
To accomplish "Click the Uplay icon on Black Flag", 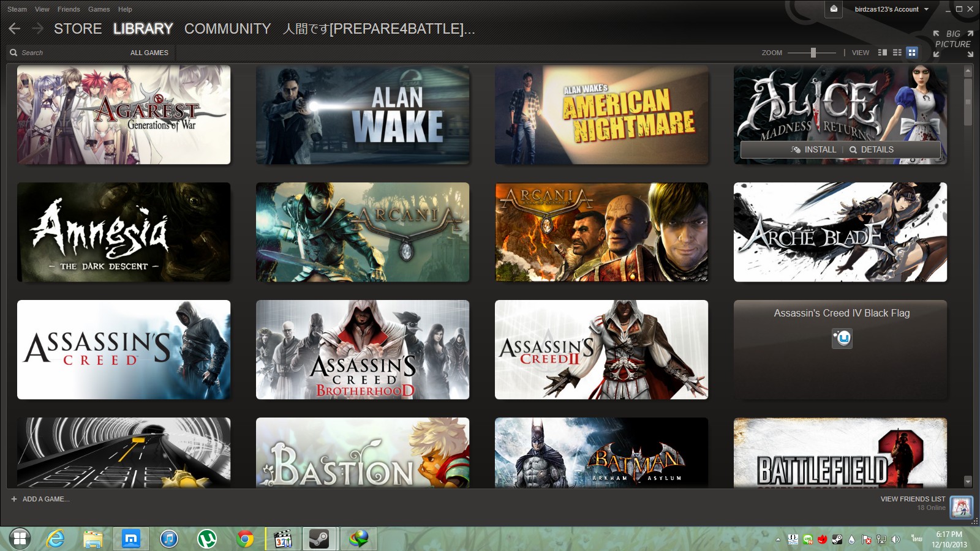I will click(x=842, y=338).
